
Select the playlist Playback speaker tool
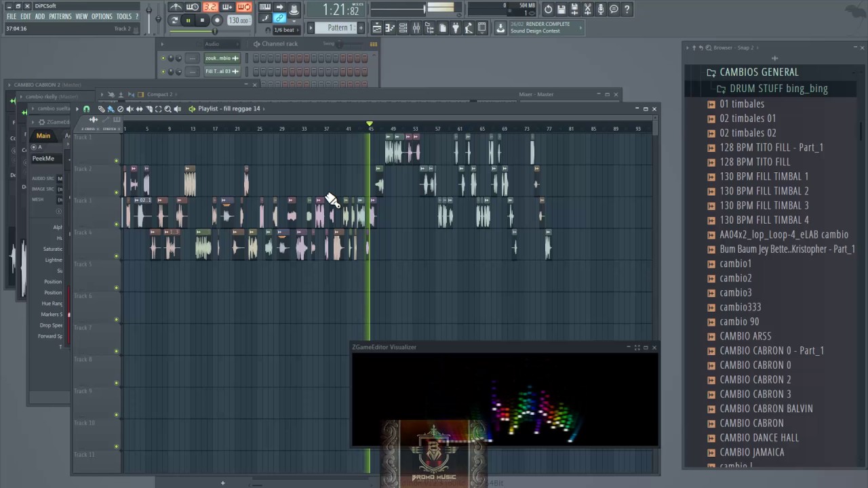(178, 109)
